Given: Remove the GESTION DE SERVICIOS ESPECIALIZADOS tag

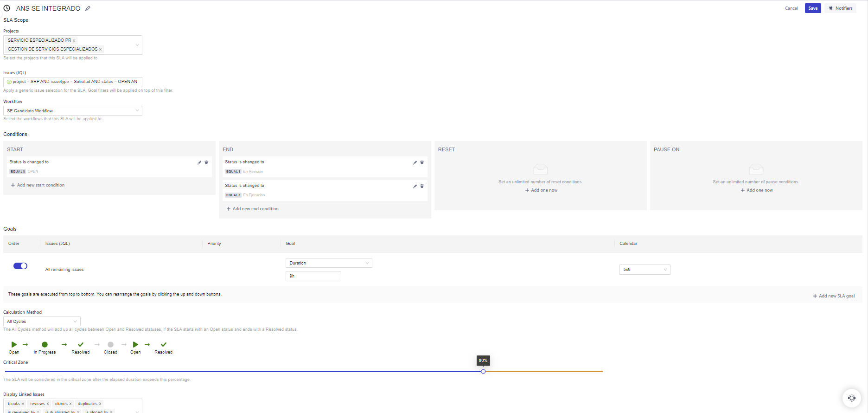Looking at the screenshot, I should point(101,50).
